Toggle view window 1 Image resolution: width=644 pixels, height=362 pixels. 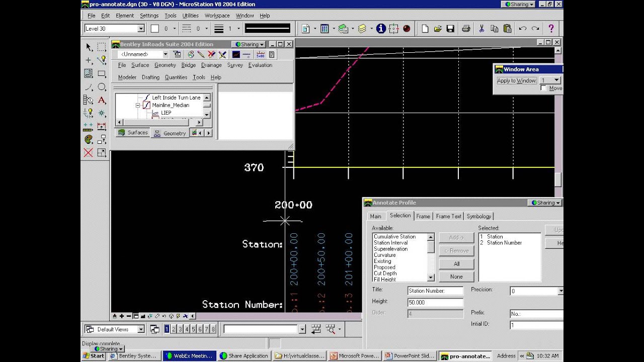click(167, 329)
